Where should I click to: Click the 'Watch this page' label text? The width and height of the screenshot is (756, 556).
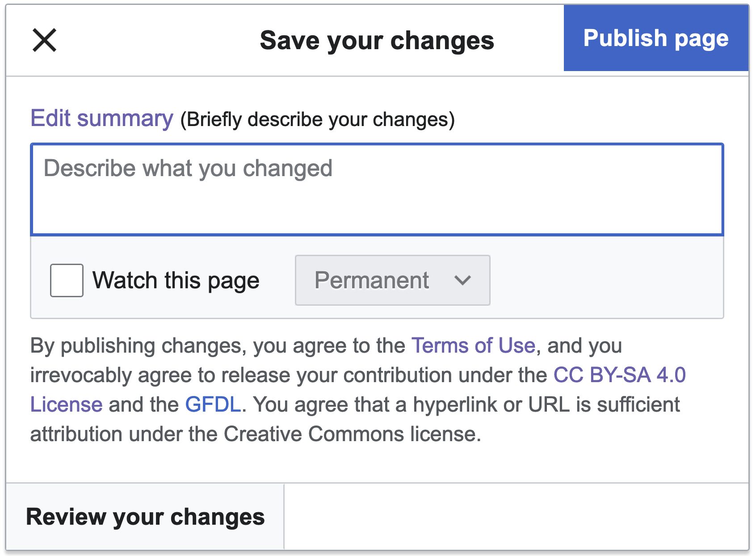click(176, 281)
